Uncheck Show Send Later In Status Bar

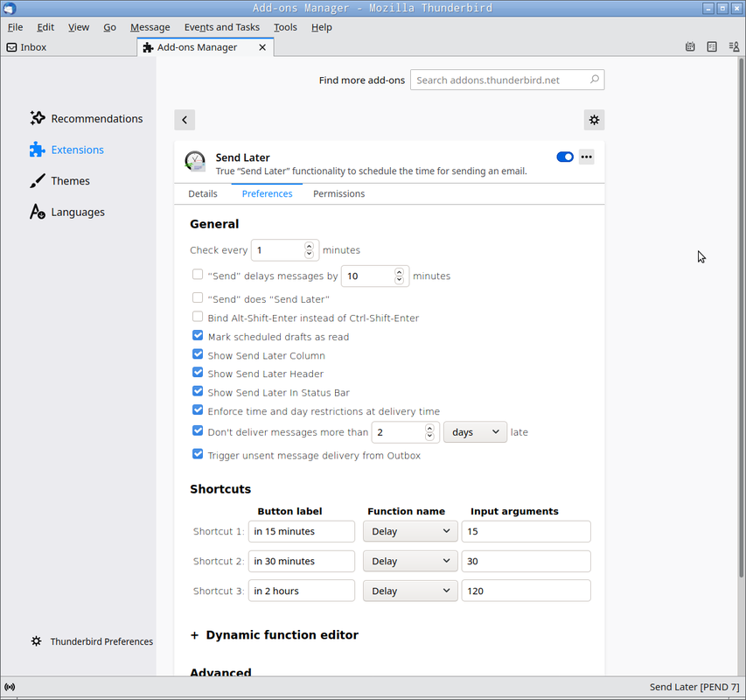198,391
